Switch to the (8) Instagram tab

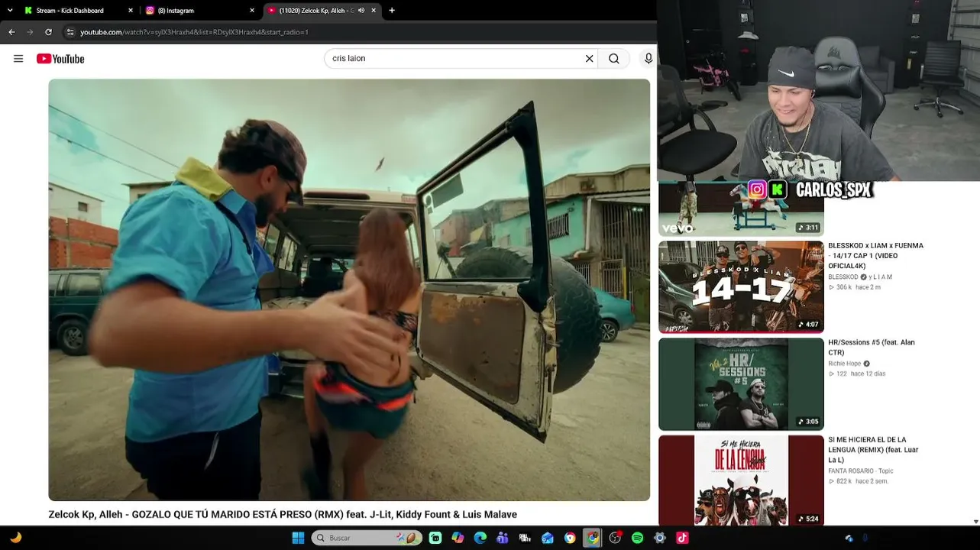[200, 11]
